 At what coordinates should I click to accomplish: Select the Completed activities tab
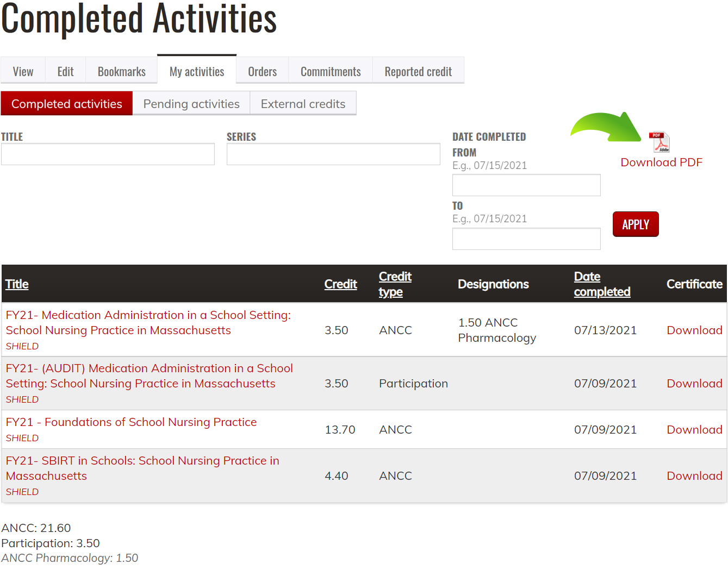pos(66,104)
